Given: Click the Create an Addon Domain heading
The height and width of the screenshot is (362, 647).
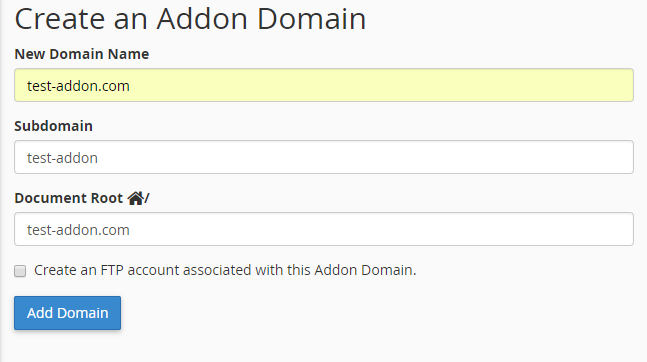Looking at the screenshot, I should pyautogui.click(x=191, y=19).
